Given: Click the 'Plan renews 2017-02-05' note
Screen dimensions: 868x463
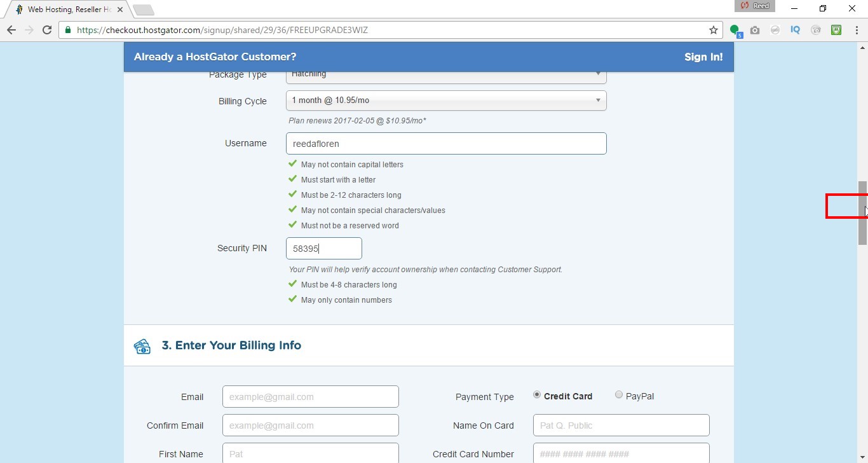Looking at the screenshot, I should (x=357, y=120).
